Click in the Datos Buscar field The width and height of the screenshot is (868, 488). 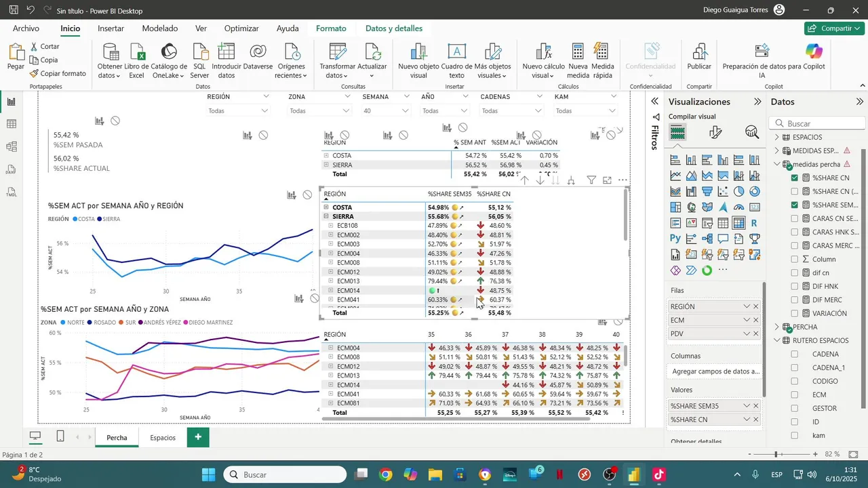(817, 123)
